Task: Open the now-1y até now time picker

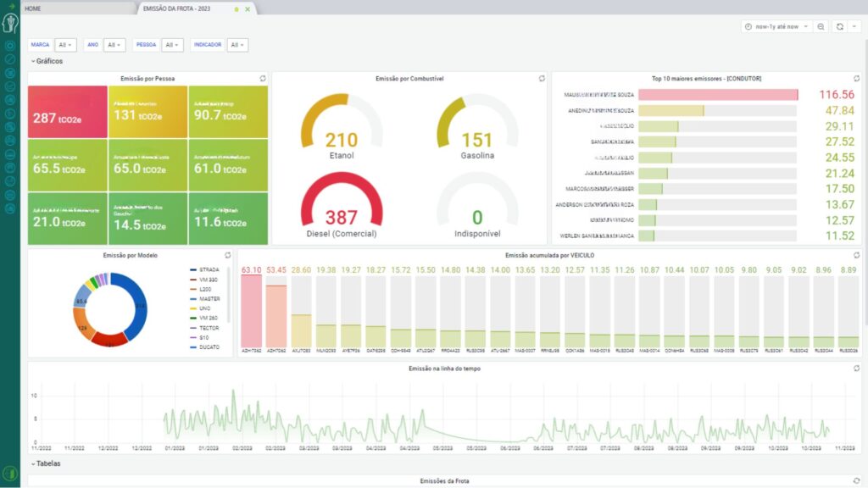Action: [776, 27]
